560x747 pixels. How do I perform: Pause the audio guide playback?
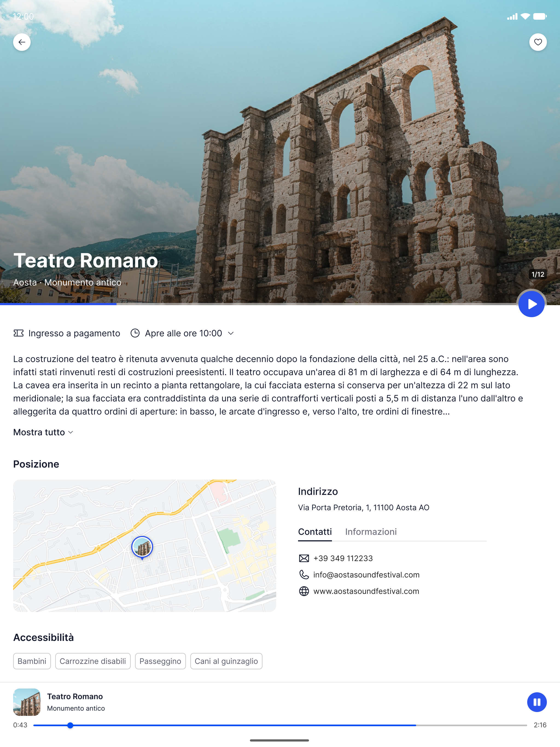536,702
